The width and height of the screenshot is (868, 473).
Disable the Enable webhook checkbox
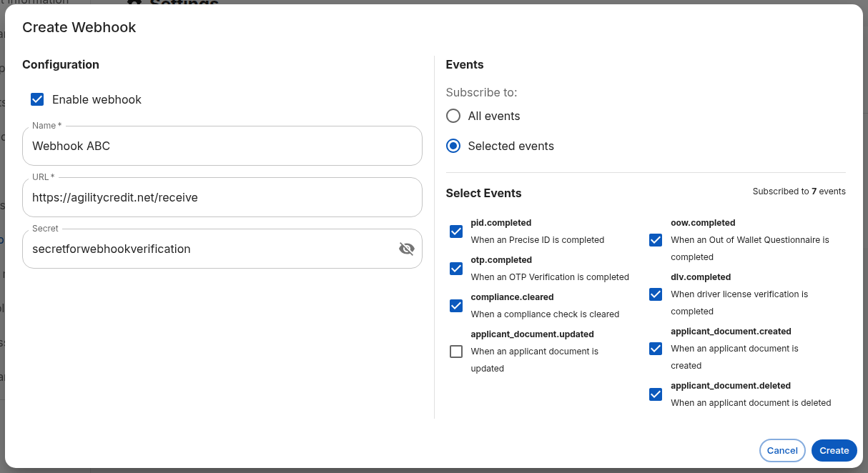pyautogui.click(x=37, y=99)
